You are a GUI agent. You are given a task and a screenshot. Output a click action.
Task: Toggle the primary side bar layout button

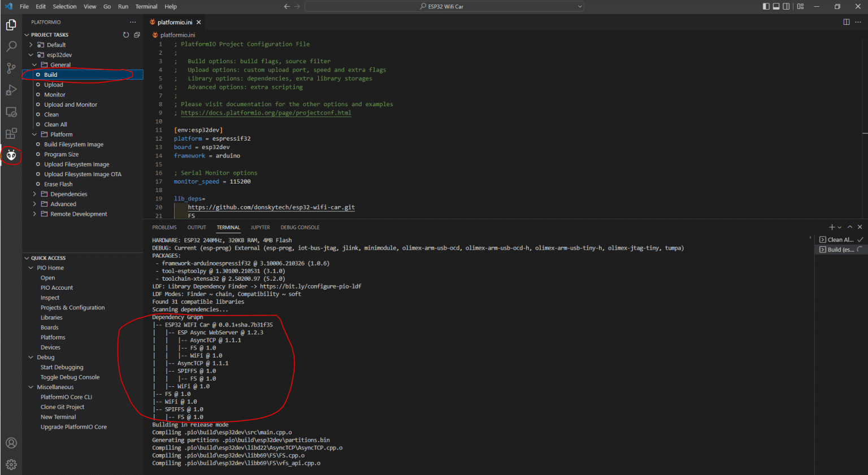click(766, 7)
